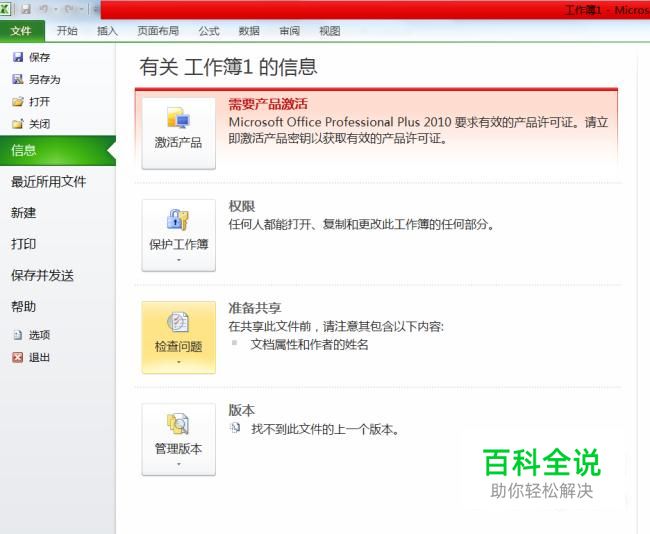
Task: Click the undo icon in quick access toolbar
Action: tap(44, 9)
